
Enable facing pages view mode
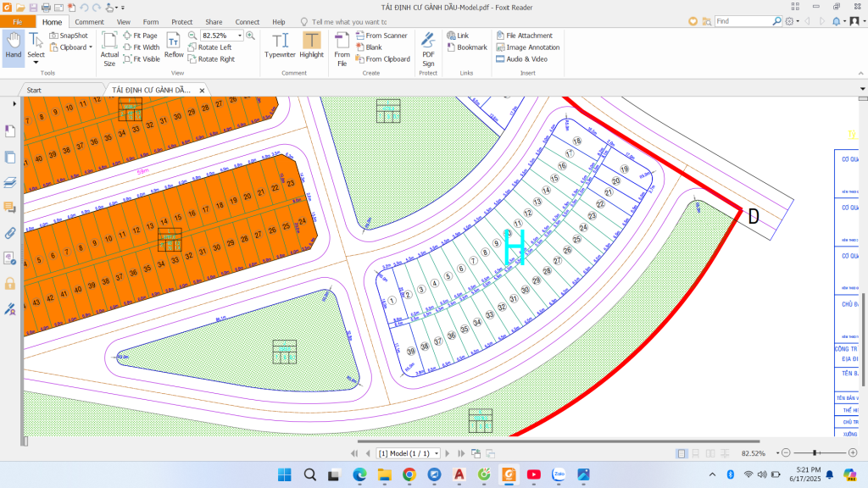click(x=710, y=453)
